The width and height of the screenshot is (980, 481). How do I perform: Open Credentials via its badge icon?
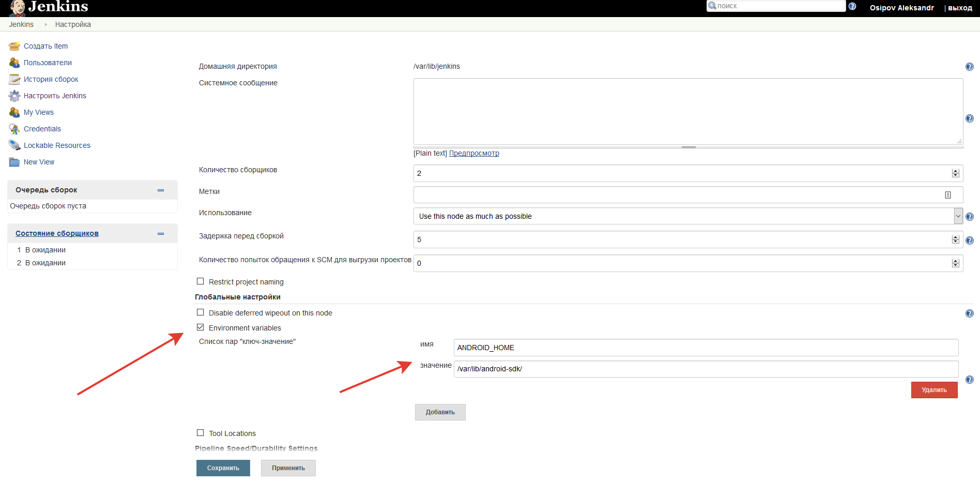pyautogui.click(x=14, y=128)
